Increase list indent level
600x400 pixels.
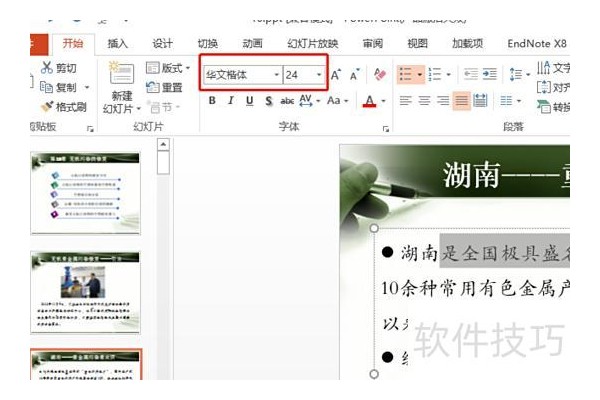489,74
